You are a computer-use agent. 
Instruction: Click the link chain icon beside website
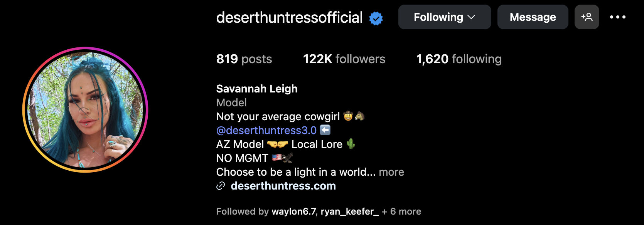[221, 186]
